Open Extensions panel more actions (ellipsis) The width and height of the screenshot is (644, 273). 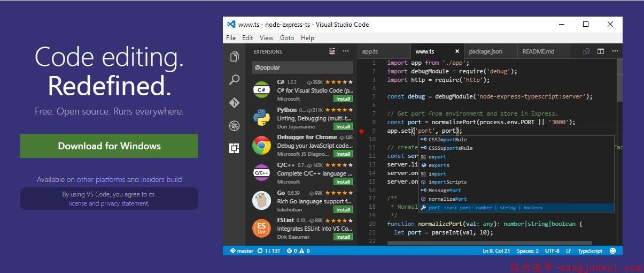pos(346,51)
